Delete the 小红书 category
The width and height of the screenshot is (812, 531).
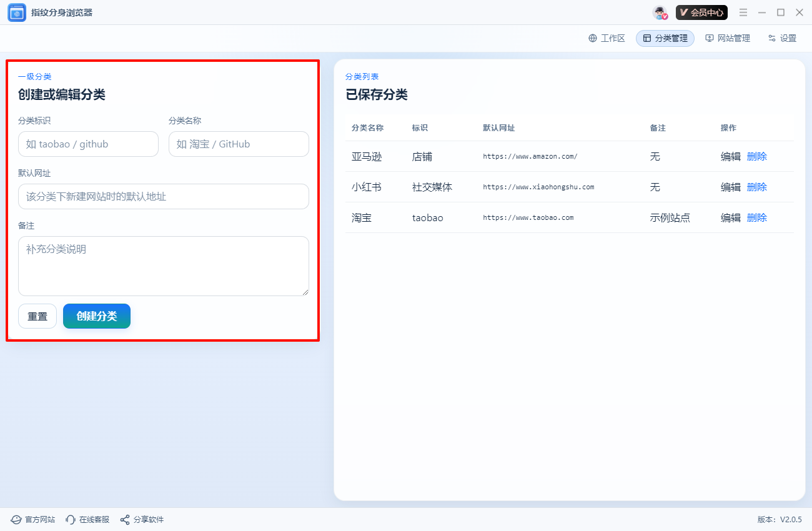pos(757,187)
